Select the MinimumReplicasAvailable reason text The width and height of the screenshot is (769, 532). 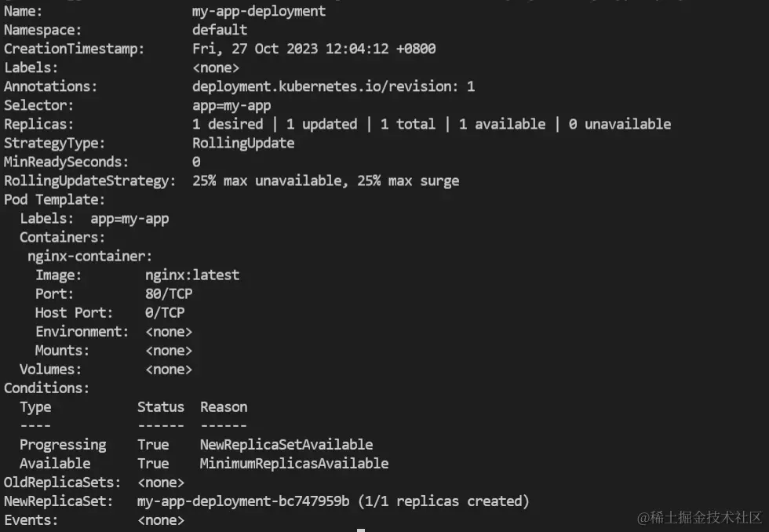(x=294, y=464)
